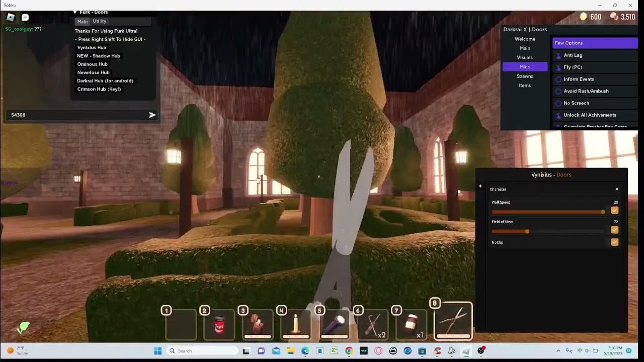Image resolution: width=644 pixels, height=362 pixels.
Task: Collapse the Furk - Doors panel arrow
Action: coord(75,12)
